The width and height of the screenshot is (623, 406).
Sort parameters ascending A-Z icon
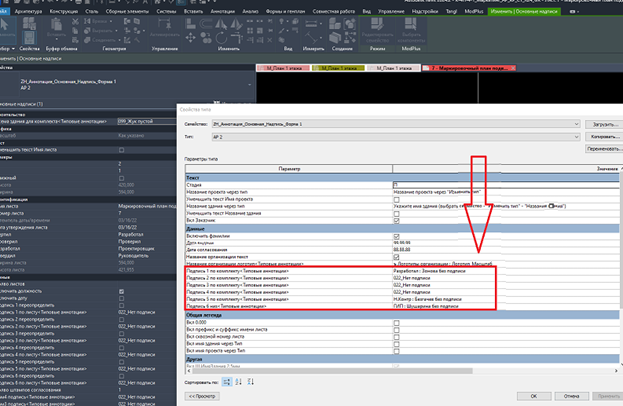238,382
